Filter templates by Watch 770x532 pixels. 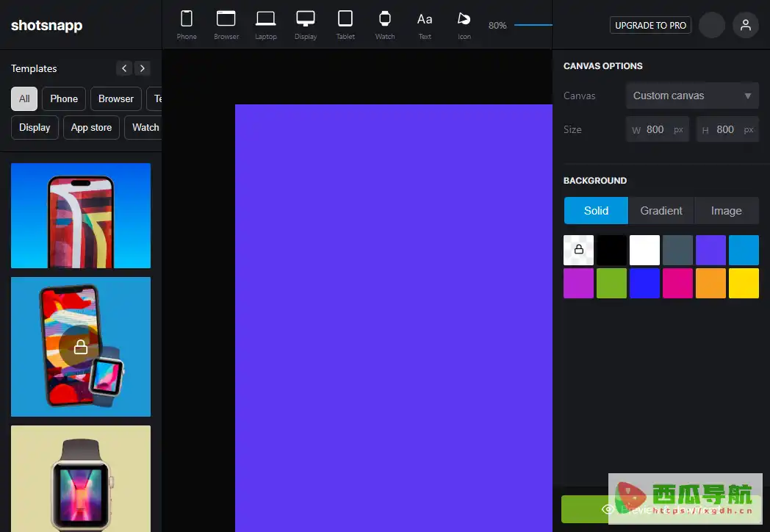coord(143,128)
